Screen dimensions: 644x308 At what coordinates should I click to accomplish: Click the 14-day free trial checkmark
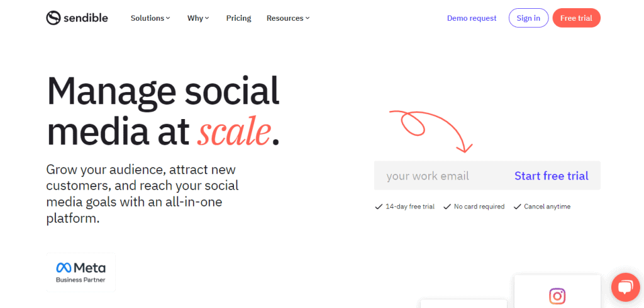pyautogui.click(x=378, y=207)
